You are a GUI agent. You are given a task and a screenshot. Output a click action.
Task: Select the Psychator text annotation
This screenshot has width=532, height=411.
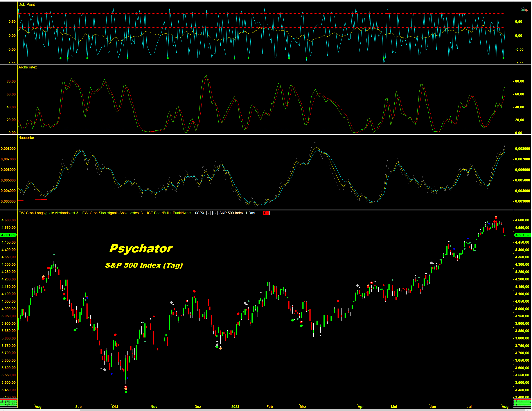click(x=141, y=249)
